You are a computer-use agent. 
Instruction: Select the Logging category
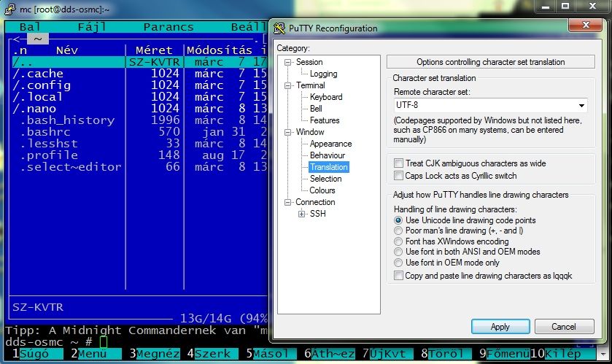pyautogui.click(x=324, y=74)
